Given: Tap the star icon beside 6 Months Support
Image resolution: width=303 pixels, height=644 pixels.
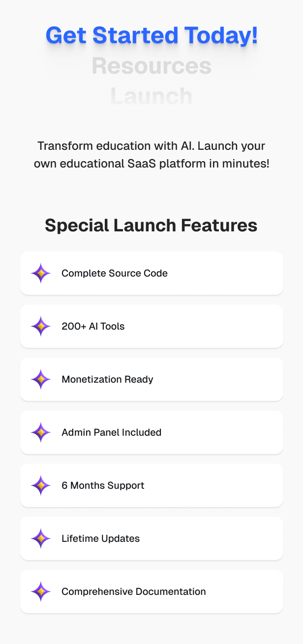Looking at the screenshot, I should [41, 485].
